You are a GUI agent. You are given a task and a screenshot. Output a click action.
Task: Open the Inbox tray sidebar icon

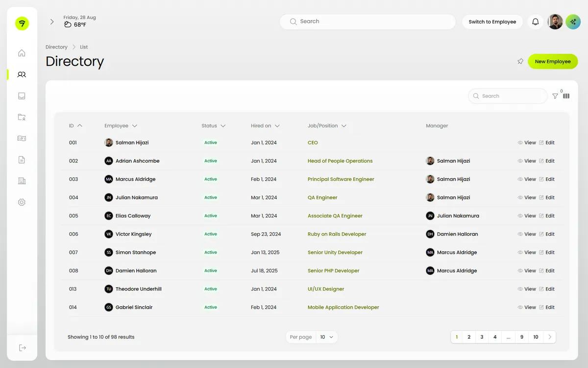(x=22, y=96)
